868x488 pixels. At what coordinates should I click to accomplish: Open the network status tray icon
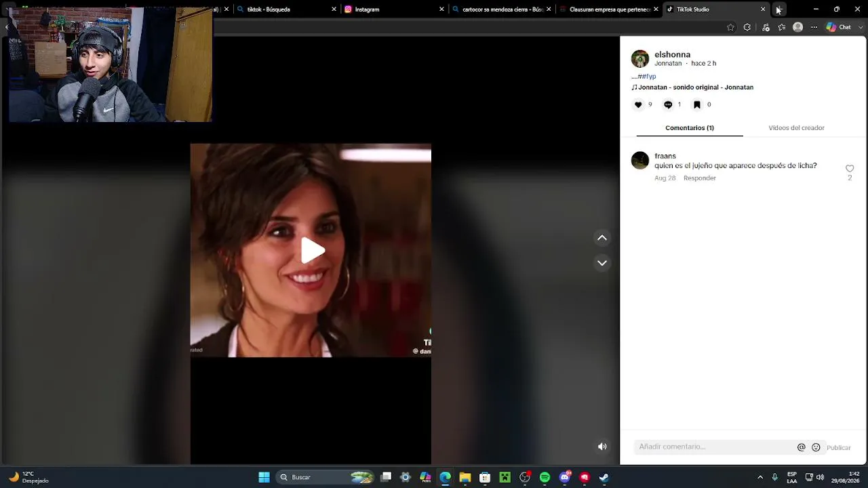click(x=809, y=477)
